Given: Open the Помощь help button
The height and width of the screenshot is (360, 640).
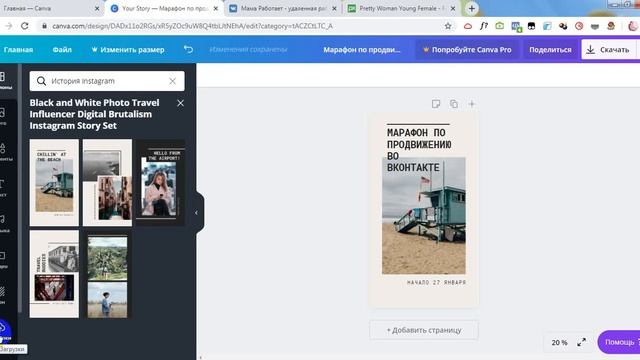Looking at the screenshot, I should coord(619,342).
